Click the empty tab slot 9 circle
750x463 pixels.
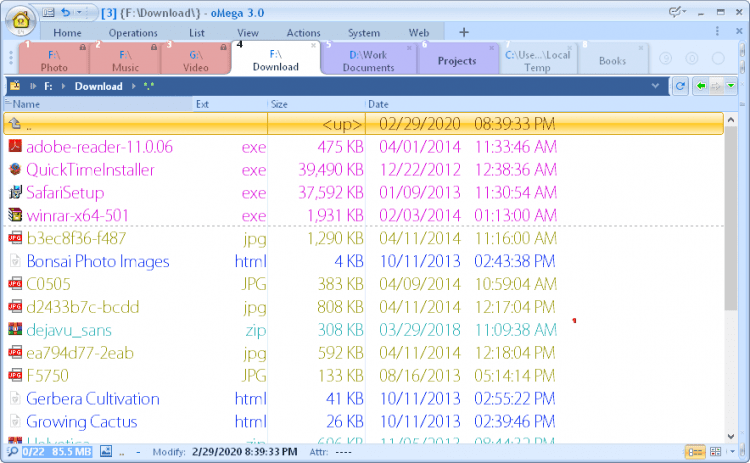tap(665, 59)
